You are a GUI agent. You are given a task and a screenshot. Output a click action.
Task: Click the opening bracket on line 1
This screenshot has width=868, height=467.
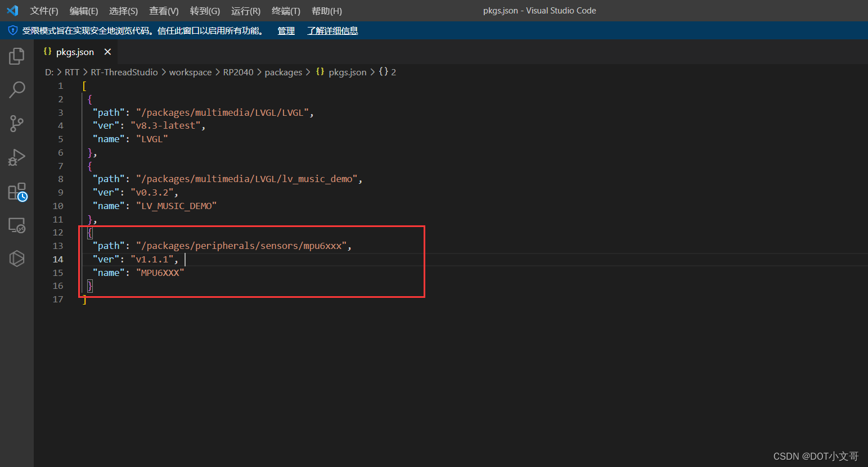[84, 86]
